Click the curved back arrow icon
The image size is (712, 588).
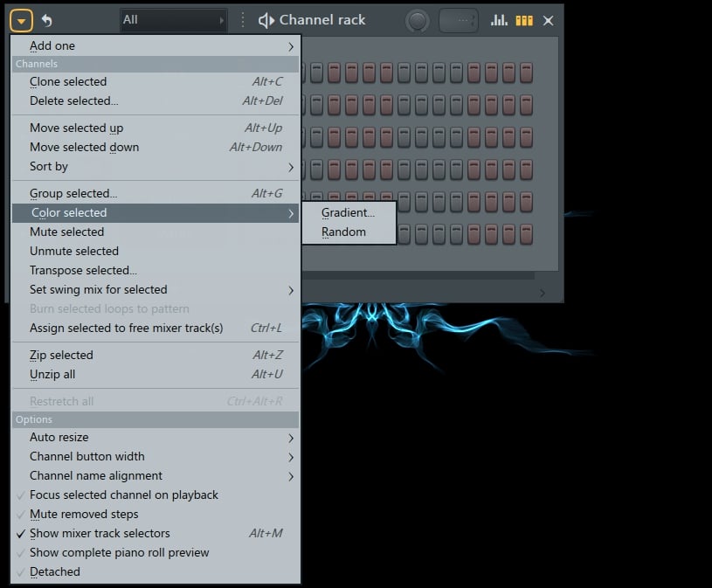[x=45, y=19]
